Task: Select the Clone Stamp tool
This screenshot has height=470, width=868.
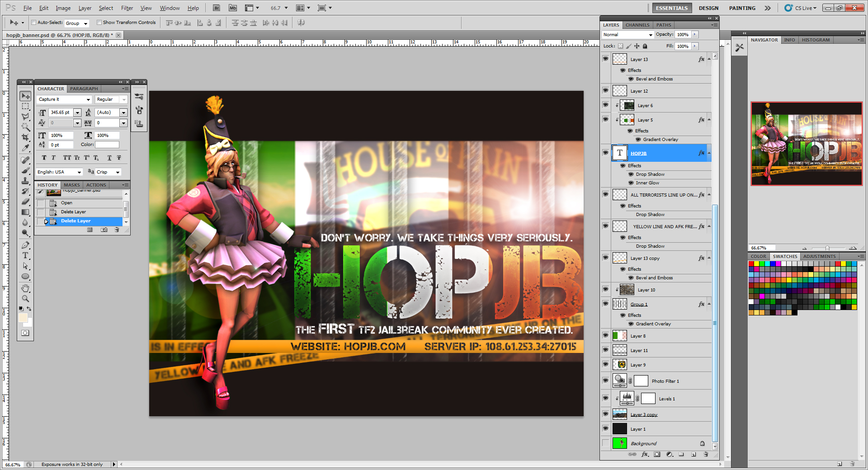Action: 25,181
